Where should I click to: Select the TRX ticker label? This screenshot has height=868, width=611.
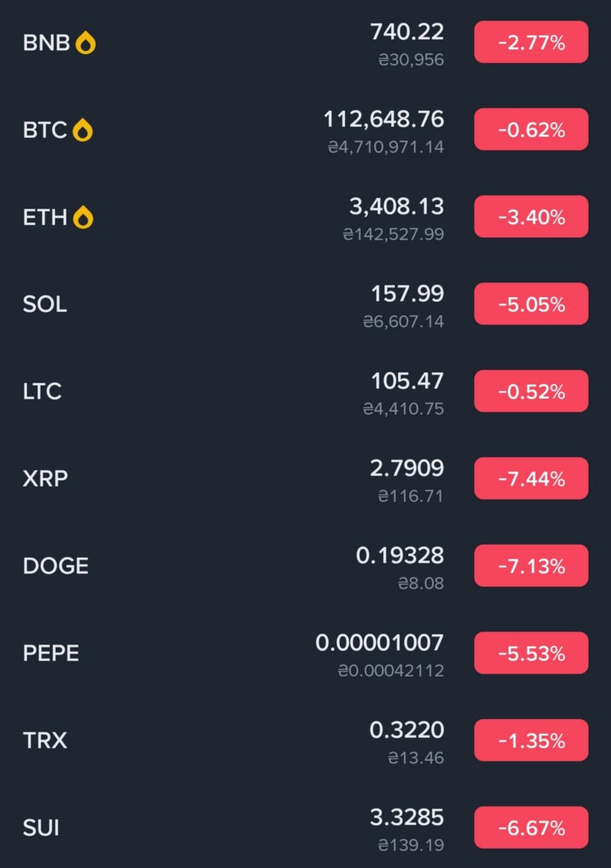pos(45,741)
